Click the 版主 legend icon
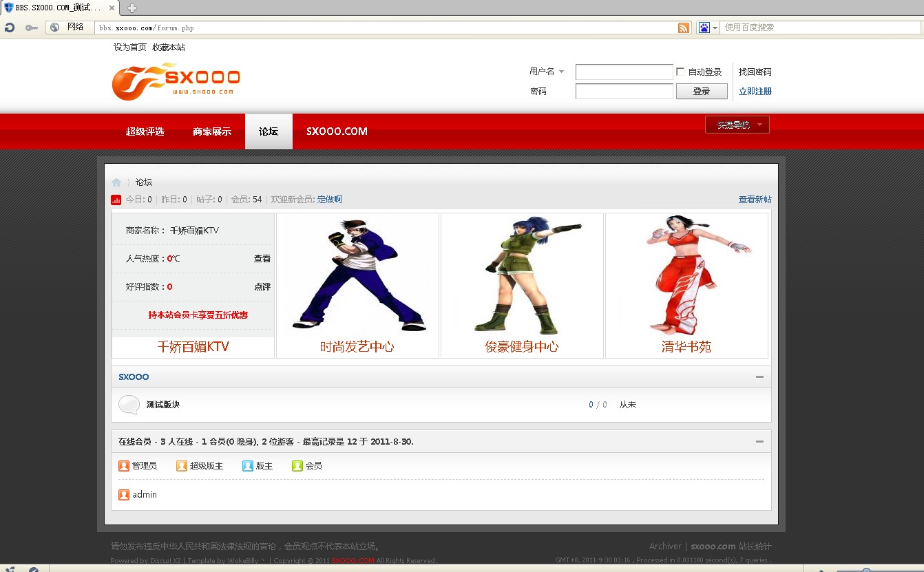 pyautogui.click(x=248, y=466)
